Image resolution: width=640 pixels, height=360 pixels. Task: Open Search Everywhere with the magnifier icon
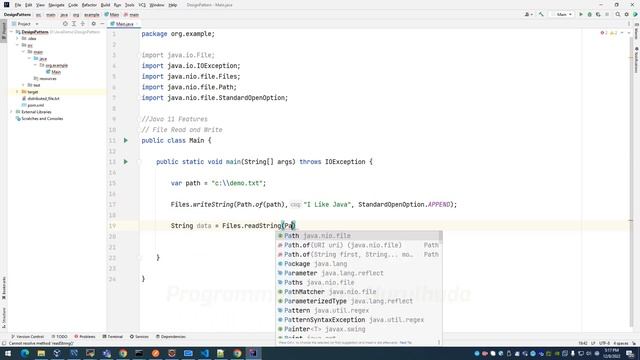pos(618,14)
